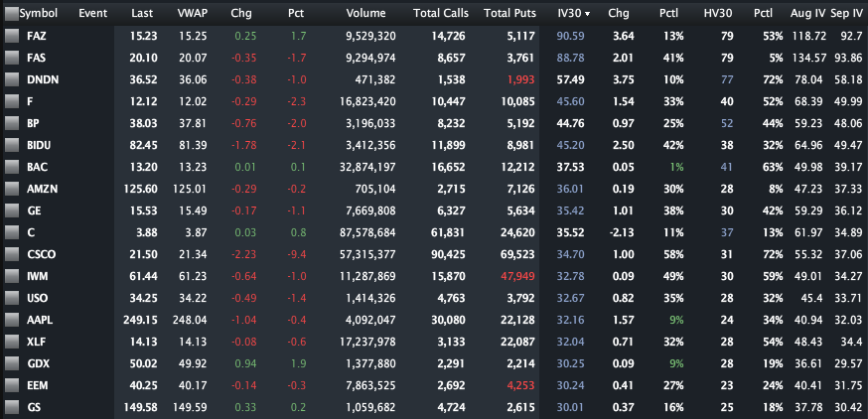This screenshot has width=868, height=419.
Task: Check the box for the XLF row
Action: [x=11, y=343]
